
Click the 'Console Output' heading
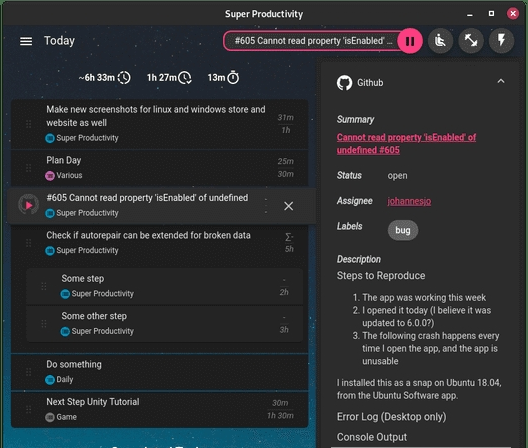[372, 437]
